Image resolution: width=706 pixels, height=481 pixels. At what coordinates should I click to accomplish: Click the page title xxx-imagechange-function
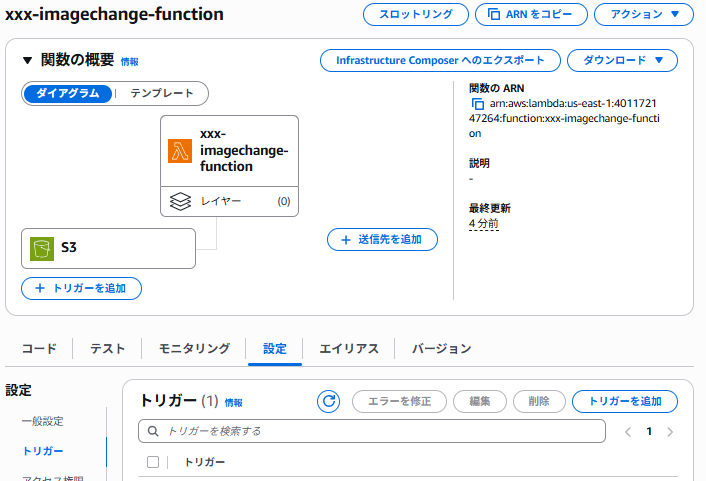pos(114,14)
